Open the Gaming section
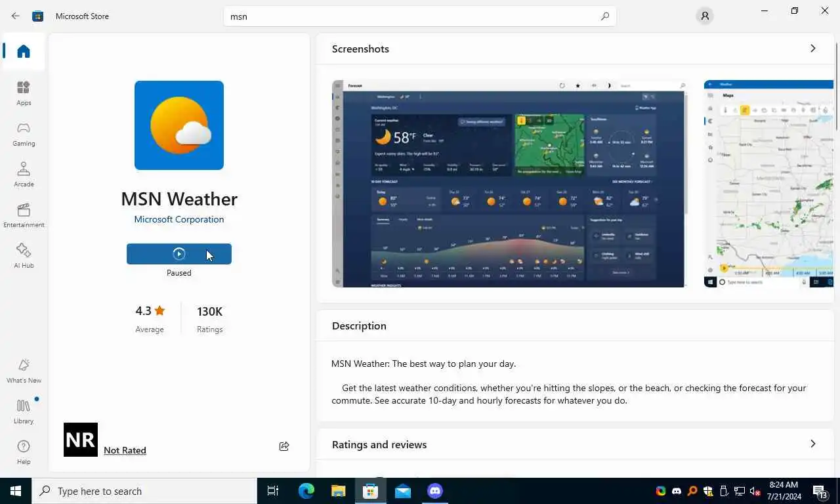Viewport: 840px width, 504px height. coord(24,134)
